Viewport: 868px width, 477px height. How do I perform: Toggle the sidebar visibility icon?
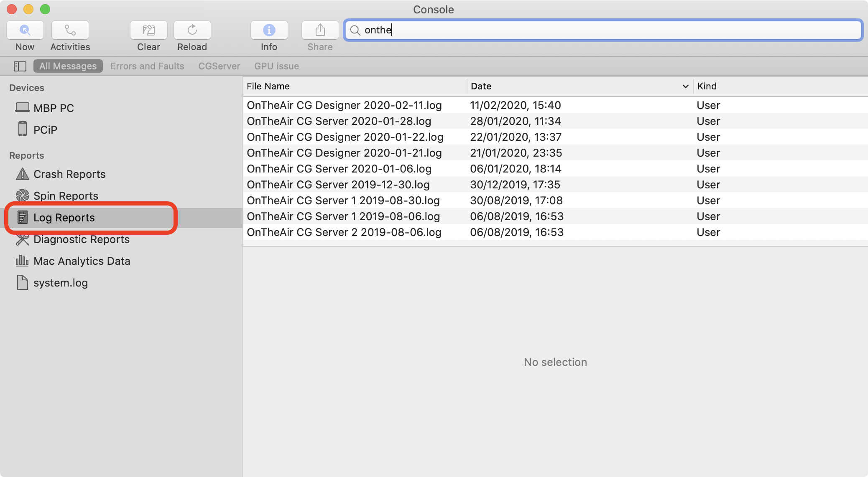tap(20, 66)
